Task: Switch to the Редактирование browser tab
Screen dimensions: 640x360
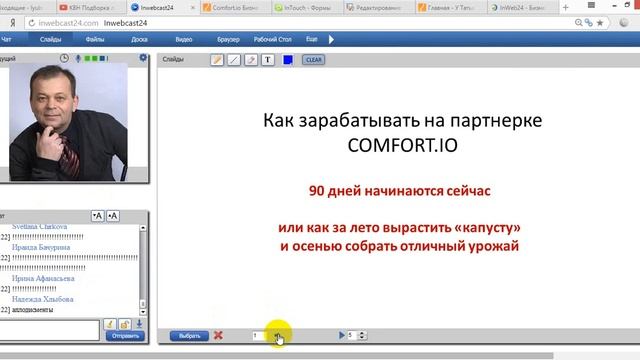Action: tap(378, 7)
